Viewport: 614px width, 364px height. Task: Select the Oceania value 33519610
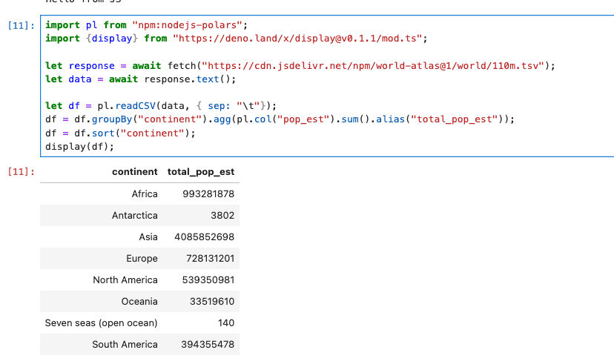(x=211, y=302)
